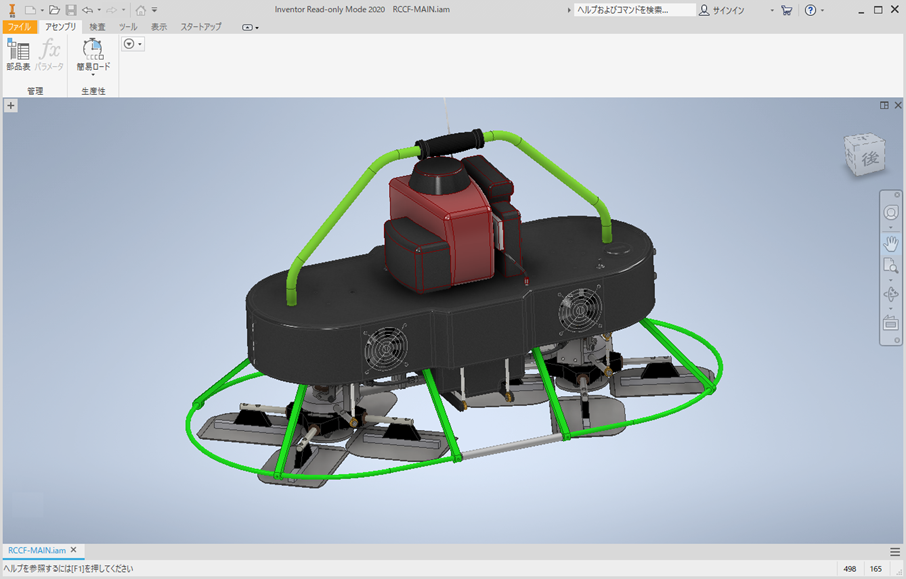
Task: Maximize the Inventor window
Action: [x=878, y=10]
